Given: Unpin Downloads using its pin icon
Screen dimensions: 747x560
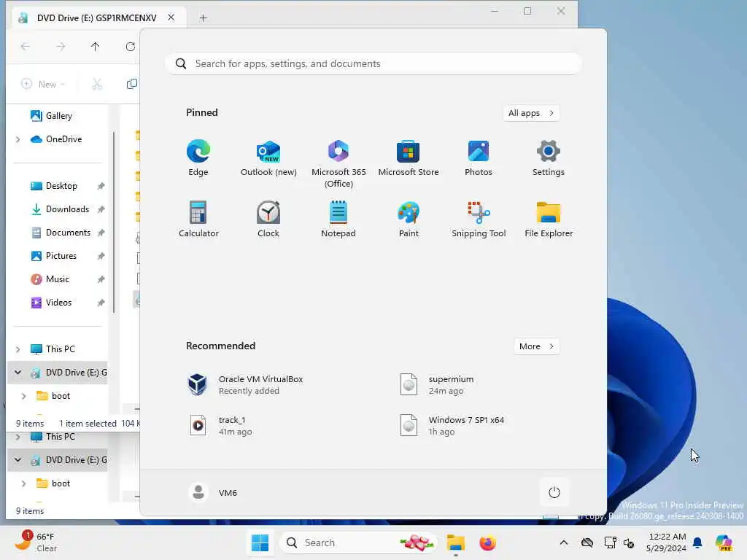Looking at the screenshot, I should tap(101, 209).
